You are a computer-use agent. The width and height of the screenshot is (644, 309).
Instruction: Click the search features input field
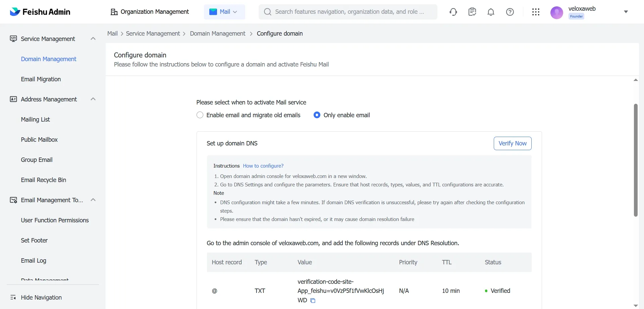pyautogui.click(x=349, y=12)
